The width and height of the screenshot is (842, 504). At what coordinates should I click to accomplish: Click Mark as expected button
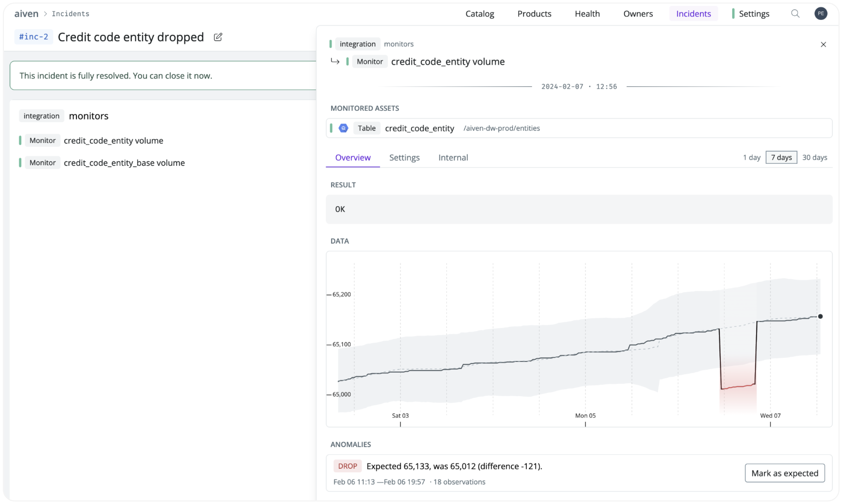[x=784, y=473]
